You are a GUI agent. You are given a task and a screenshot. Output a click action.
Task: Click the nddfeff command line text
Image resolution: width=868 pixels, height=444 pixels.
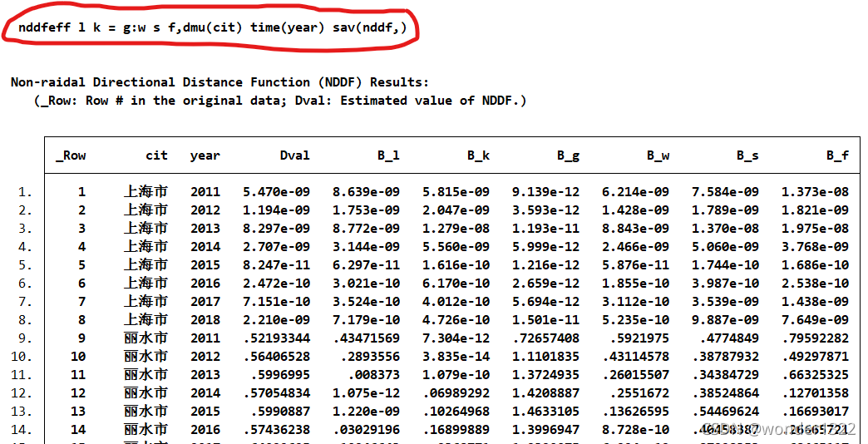[x=212, y=27]
